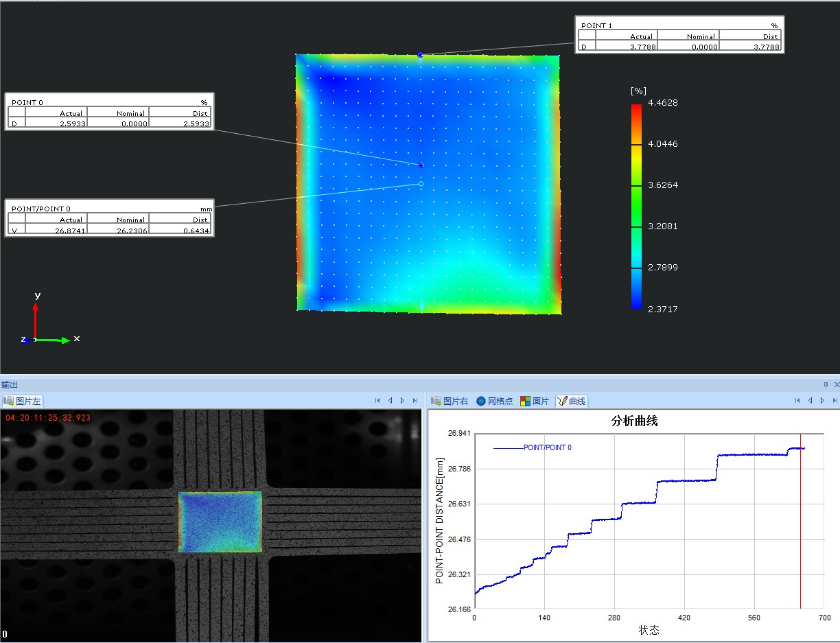The height and width of the screenshot is (643, 840).
Task: Jump to last tab in right panel
Action: tap(835, 401)
